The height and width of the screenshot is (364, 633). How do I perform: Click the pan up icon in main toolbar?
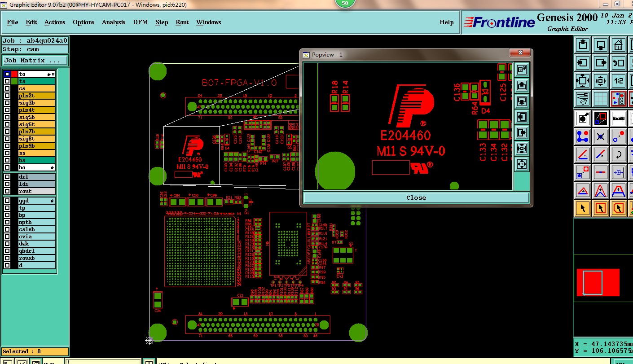point(583,45)
